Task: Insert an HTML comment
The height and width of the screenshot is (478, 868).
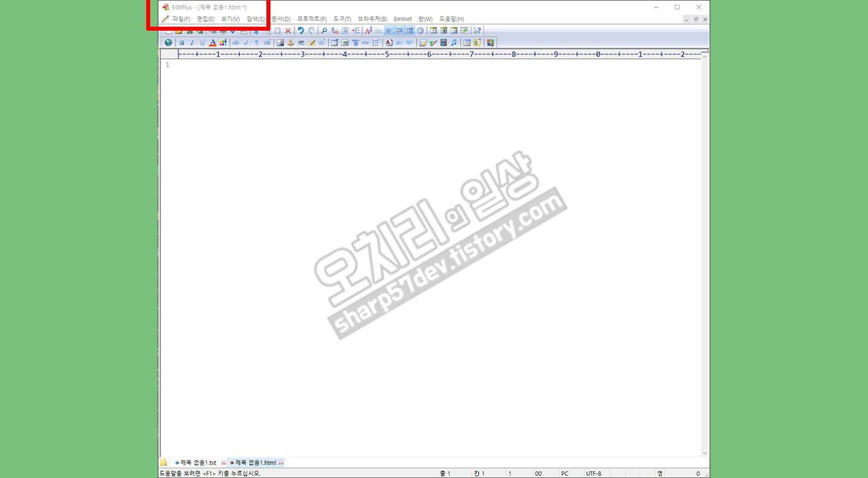Action: coord(311,43)
